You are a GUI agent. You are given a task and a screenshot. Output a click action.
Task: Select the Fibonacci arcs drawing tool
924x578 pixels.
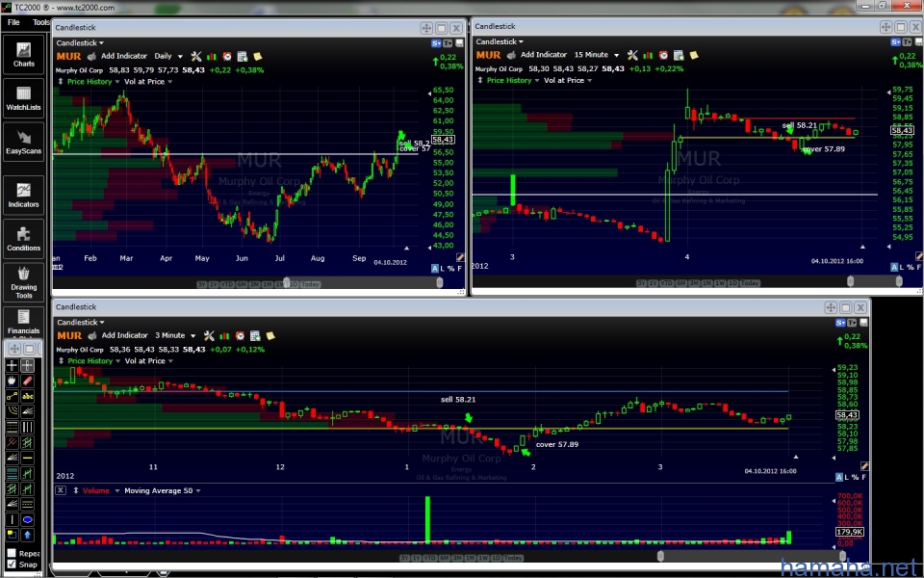point(12,411)
